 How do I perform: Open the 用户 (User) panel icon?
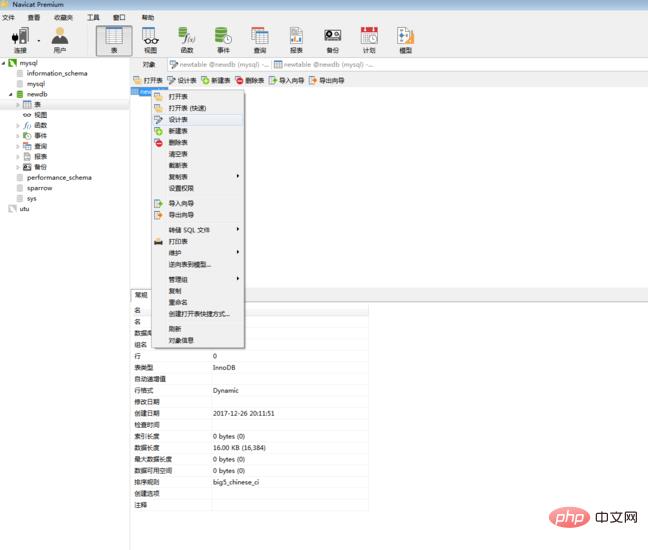click(60, 38)
